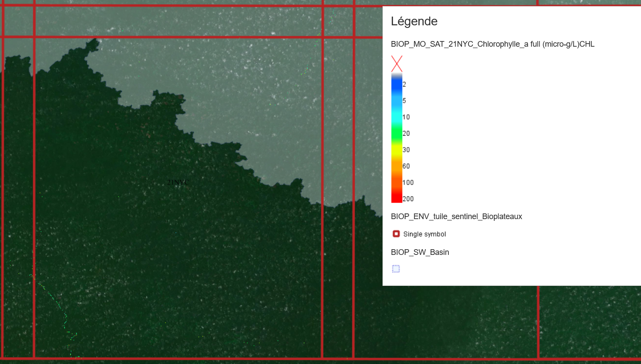Click the value 30 legend label
641x364 pixels.
(406, 150)
